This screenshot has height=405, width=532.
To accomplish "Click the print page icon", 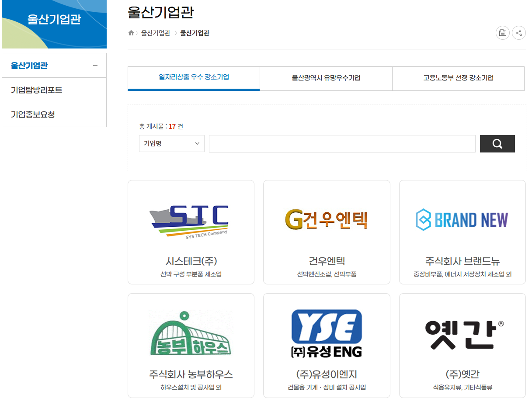I will coord(503,33).
